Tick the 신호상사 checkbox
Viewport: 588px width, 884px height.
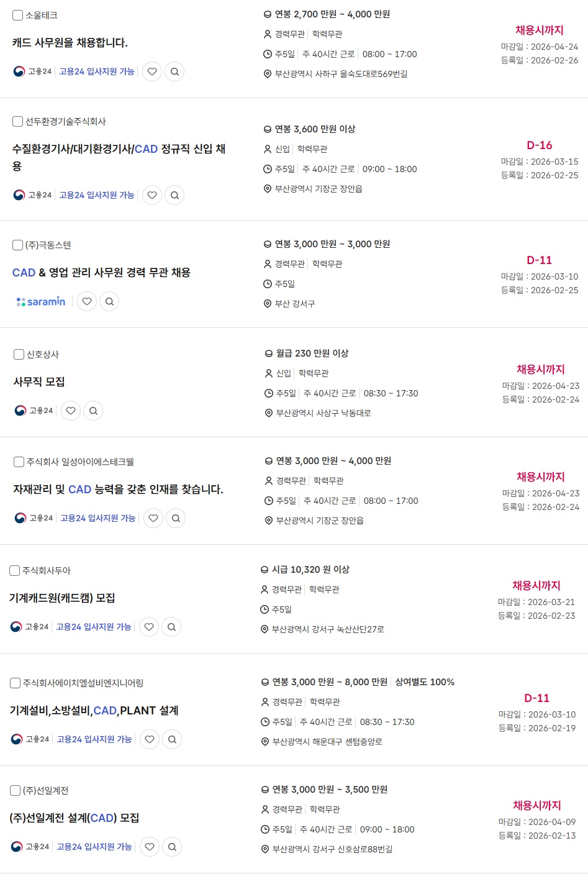click(19, 354)
